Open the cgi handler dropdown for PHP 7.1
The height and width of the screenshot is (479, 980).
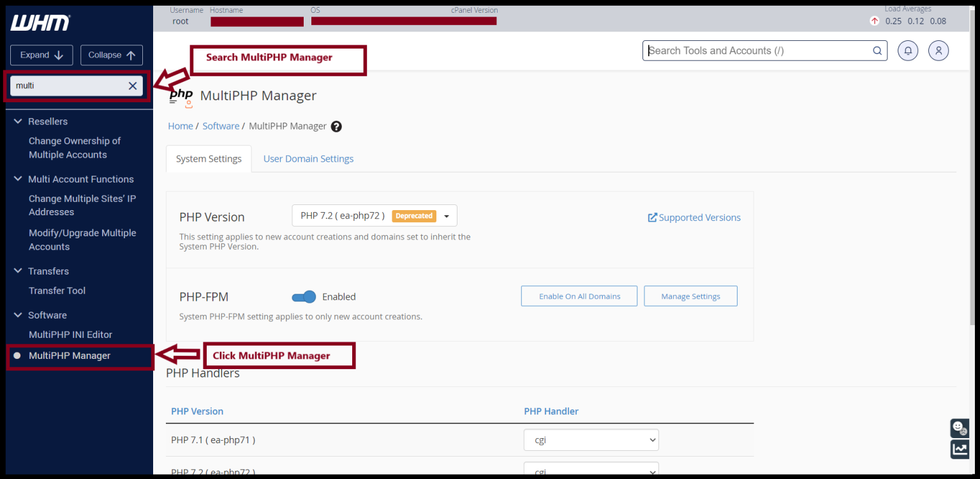[591, 439]
